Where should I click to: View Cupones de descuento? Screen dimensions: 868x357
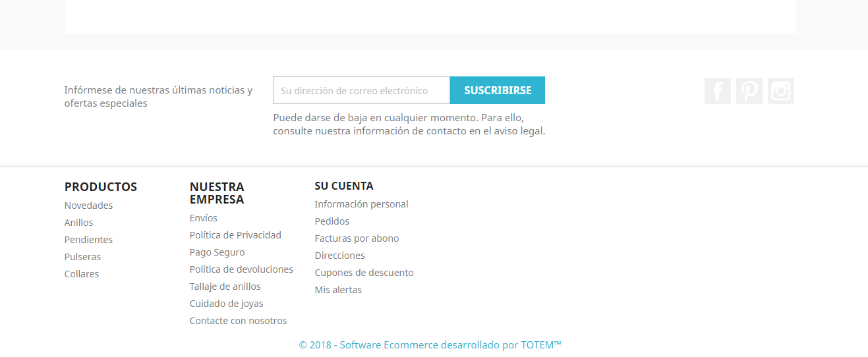pos(364,273)
